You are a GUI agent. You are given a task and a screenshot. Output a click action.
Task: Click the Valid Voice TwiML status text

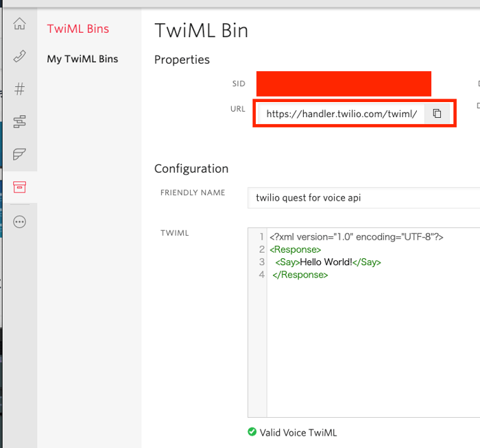pos(298,433)
